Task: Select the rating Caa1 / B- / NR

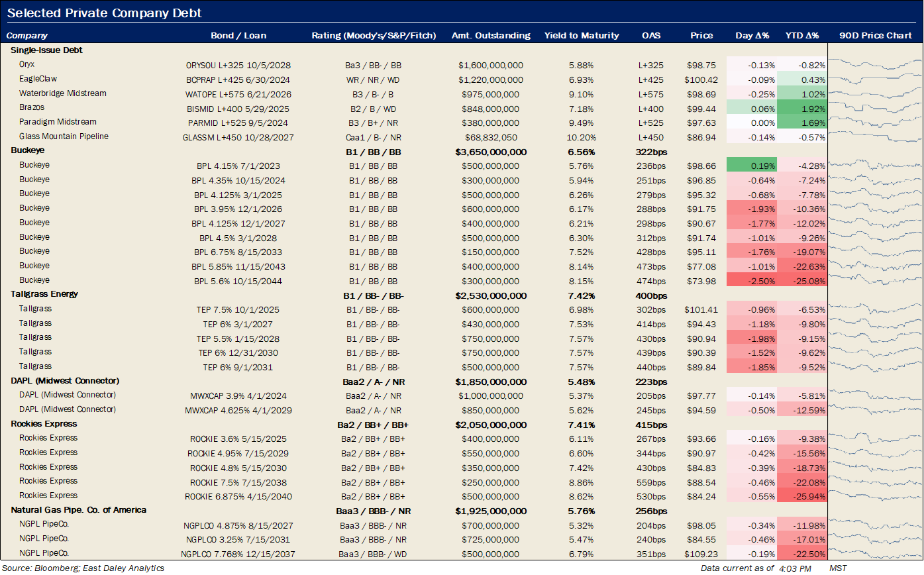Action: click(374, 137)
